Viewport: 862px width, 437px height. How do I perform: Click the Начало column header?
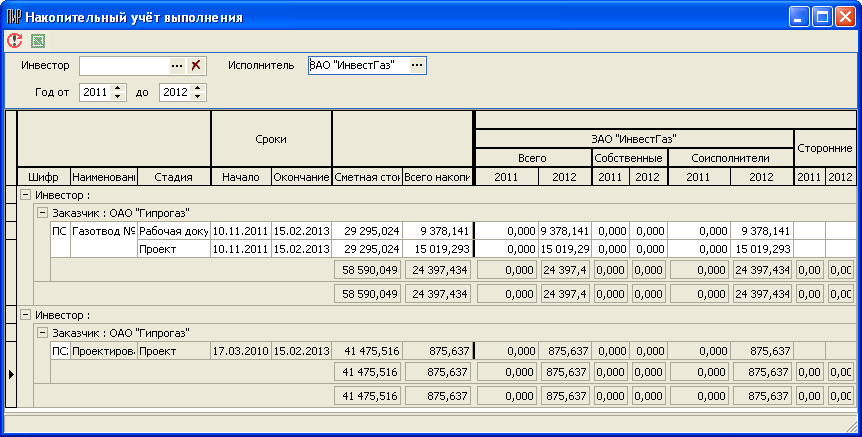[241, 177]
